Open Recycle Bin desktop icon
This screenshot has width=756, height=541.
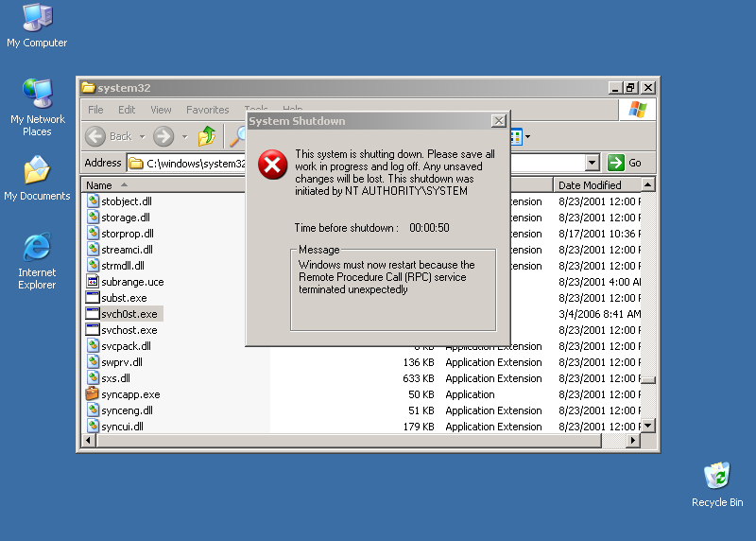717,484
